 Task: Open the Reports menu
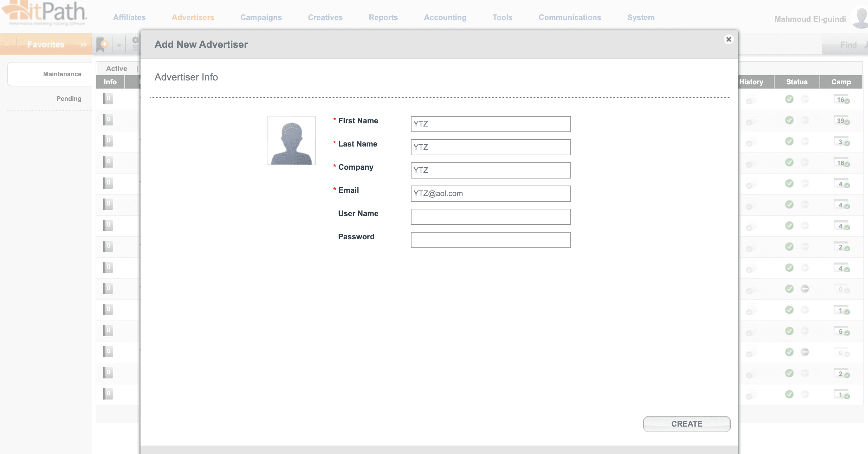tap(383, 18)
